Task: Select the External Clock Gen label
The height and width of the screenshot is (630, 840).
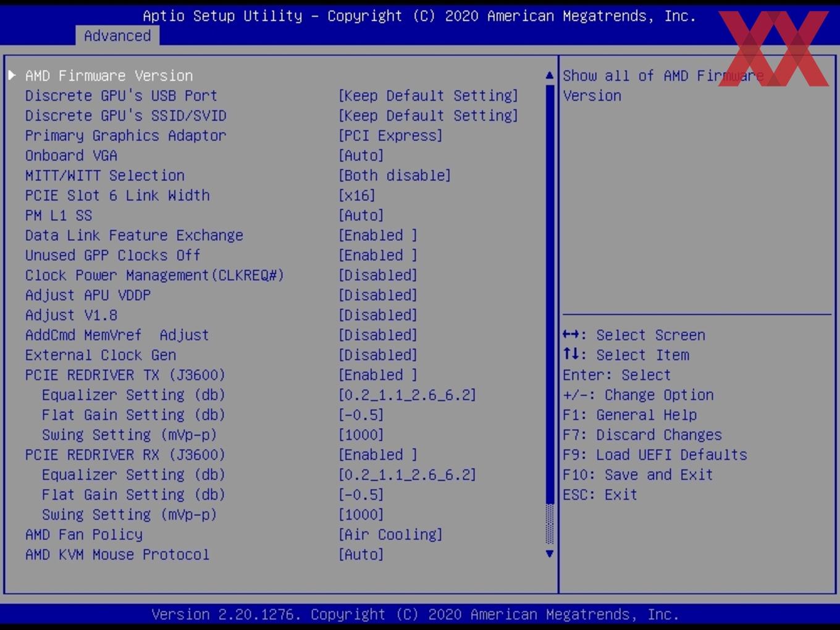Action: [x=101, y=355]
